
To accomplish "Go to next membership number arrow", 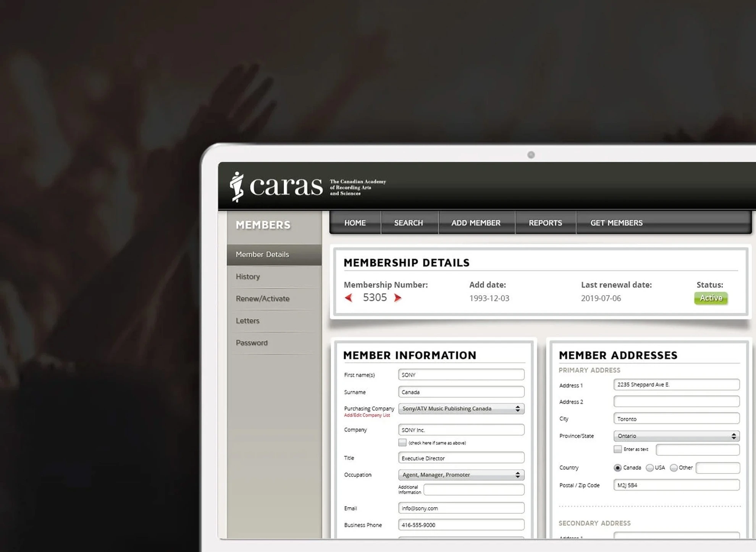I will click(397, 298).
